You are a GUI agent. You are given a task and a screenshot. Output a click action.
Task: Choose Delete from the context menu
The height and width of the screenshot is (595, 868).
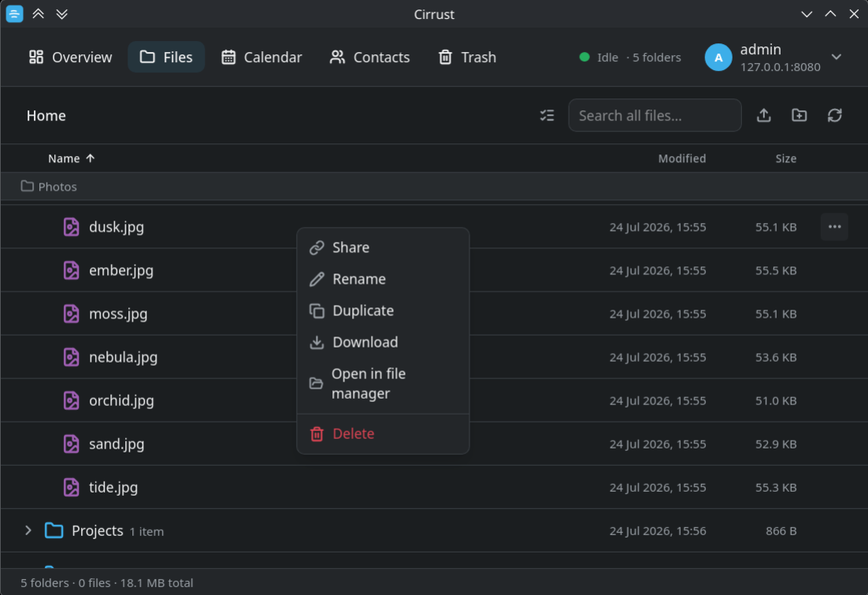383,433
